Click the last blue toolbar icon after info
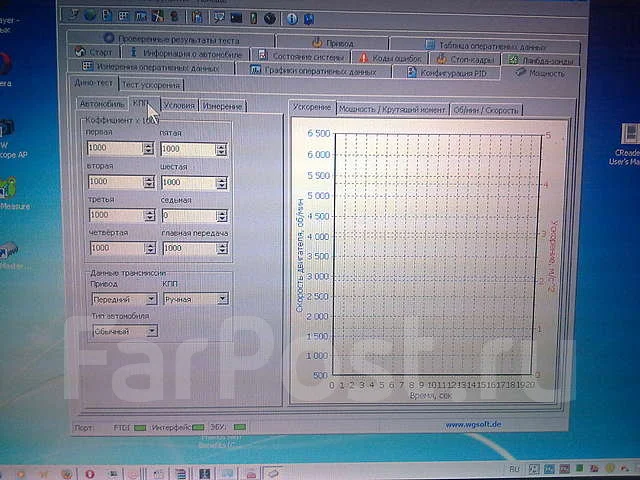 pyautogui.click(x=309, y=19)
